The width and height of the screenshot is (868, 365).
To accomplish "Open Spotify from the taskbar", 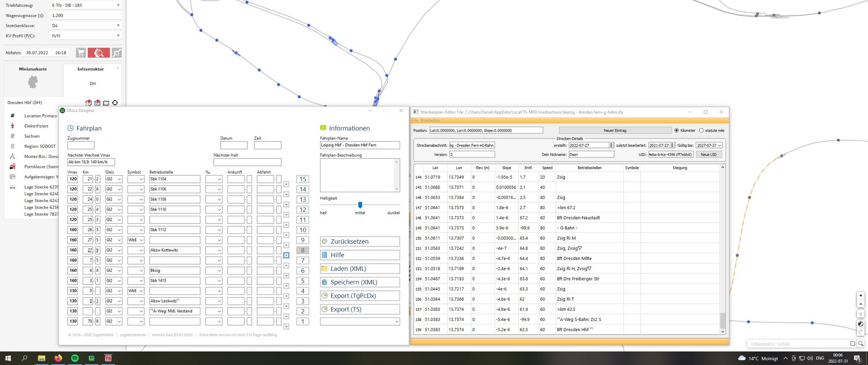I will [x=75, y=358].
